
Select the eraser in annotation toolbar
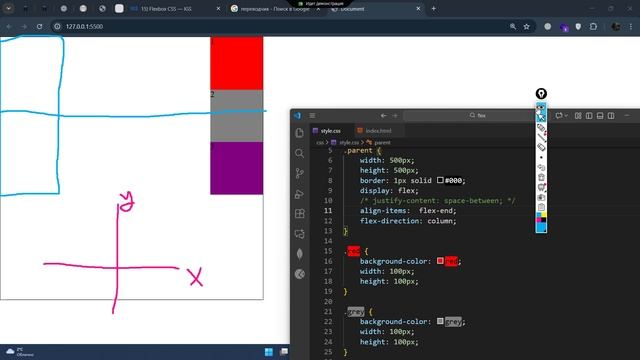541,147
